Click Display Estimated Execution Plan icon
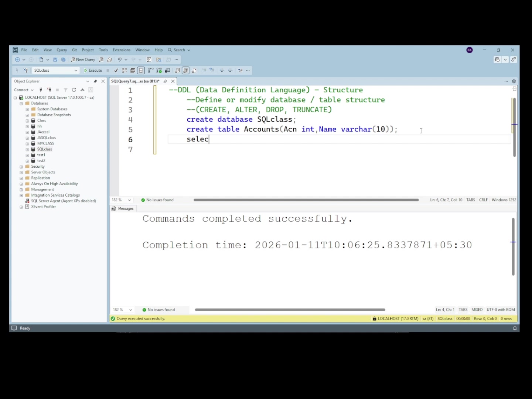The height and width of the screenshot is (399, 532). [125, 70]
